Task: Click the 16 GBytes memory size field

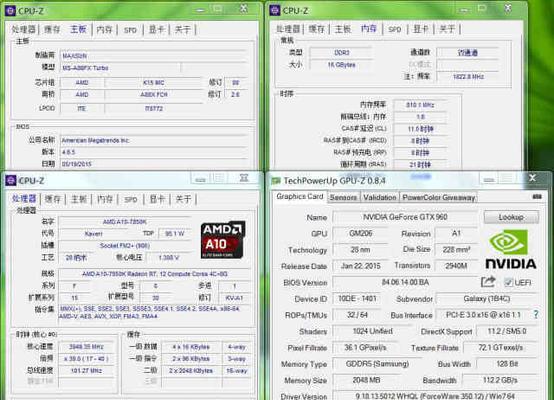Action: 341,65
